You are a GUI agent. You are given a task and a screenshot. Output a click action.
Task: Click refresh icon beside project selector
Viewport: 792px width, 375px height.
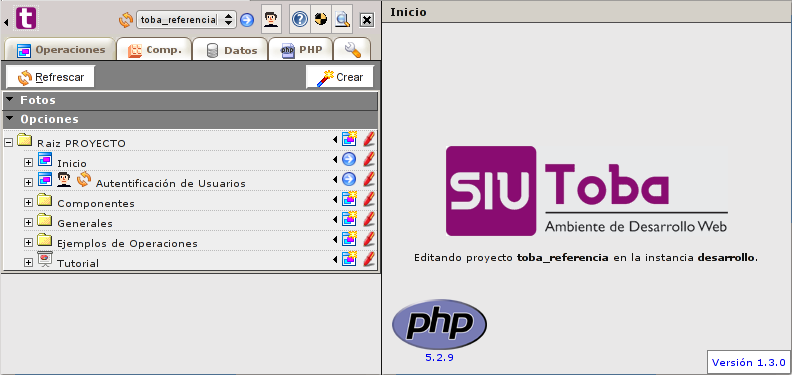pyautogui.click(x=126, y=20)
